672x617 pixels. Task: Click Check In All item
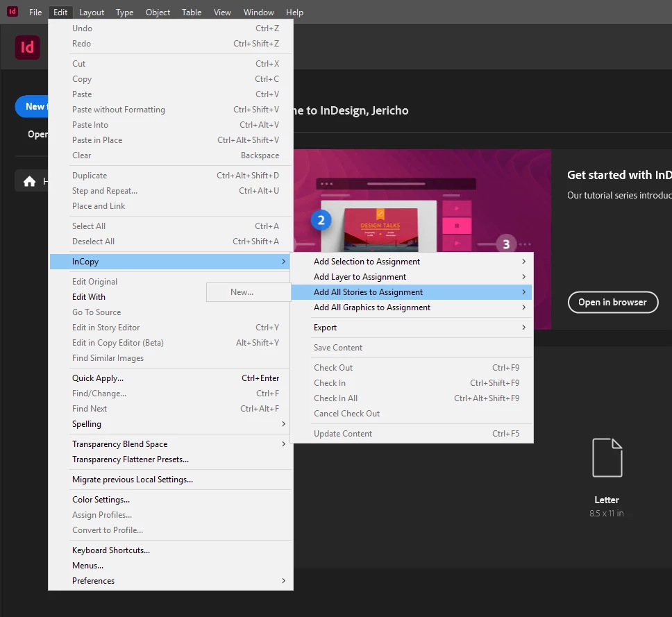click(x=412, y=398)
